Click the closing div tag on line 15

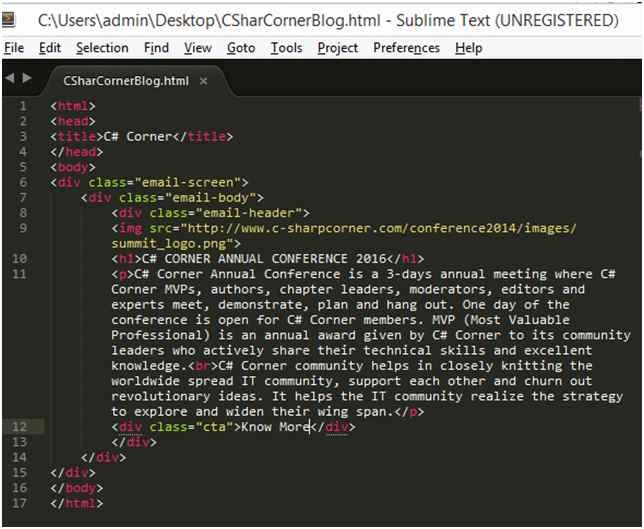tap(73, 473)
